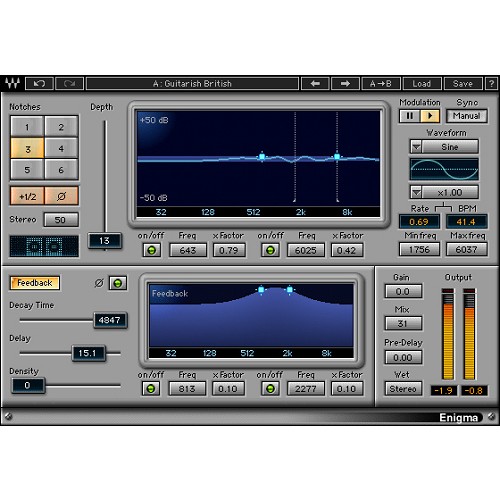Go to previous preset with left arrow

click(x=315, y=83)
